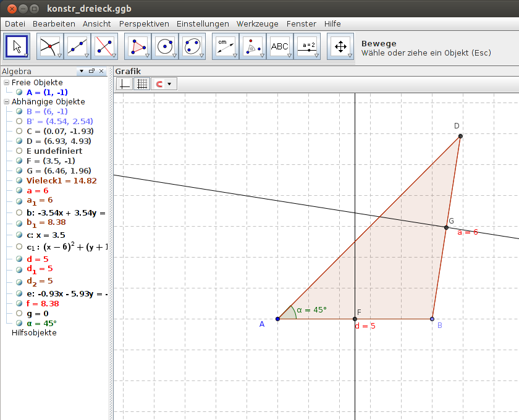Toggle the grid display
This screenshot has width=519, height=420.
point(141,83)
